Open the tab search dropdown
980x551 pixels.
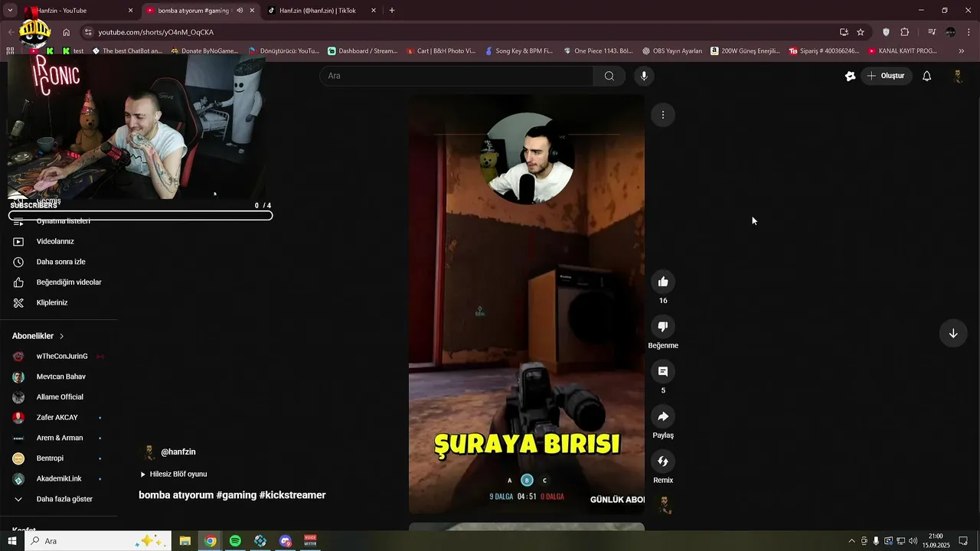[x=10, y=11]
